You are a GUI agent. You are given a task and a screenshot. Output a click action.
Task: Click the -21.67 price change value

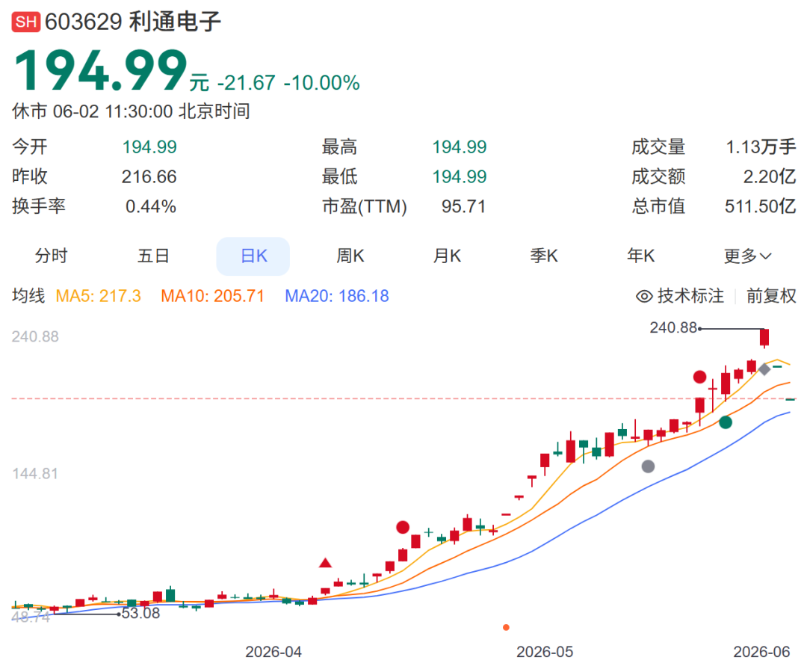coord(247,83)
